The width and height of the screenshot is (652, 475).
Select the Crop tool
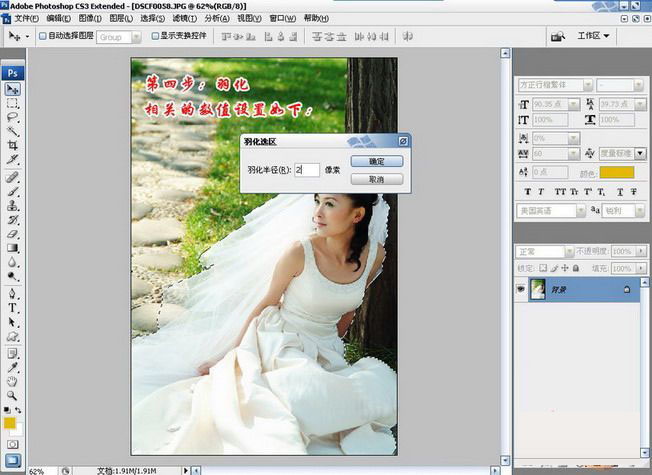(x=13, y=145)
